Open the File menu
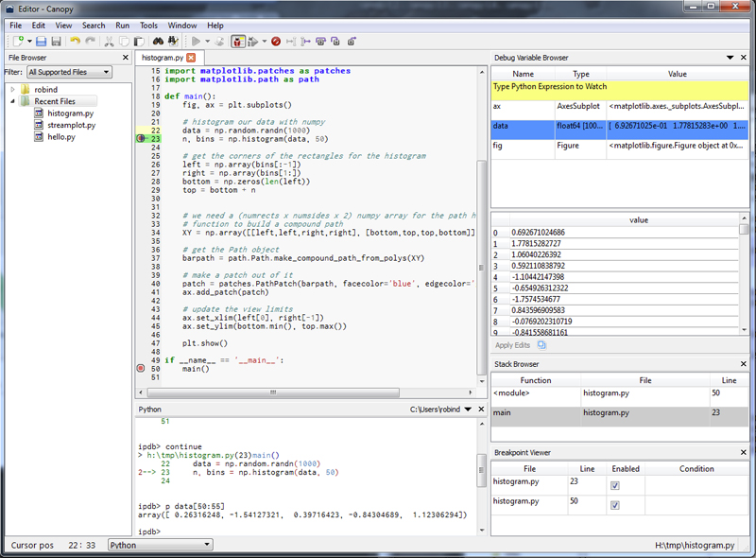The height and width of the screenshot is (558, 756). coord(15,26)
